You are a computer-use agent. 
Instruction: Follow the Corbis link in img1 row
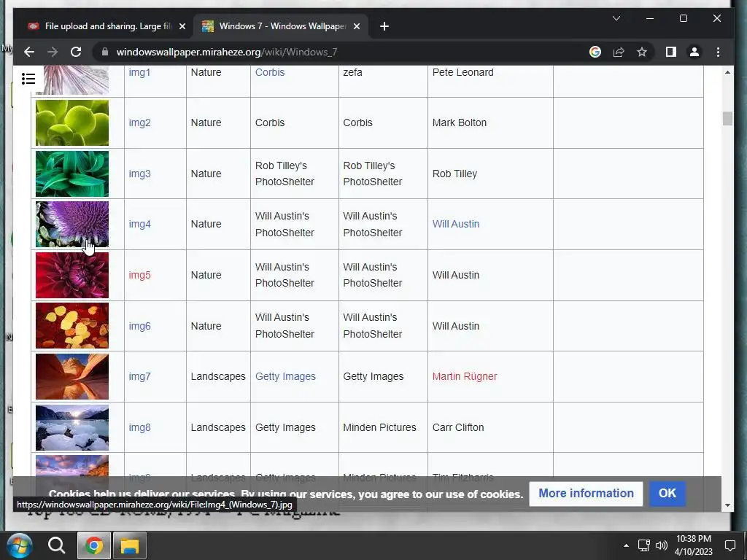tap(270, 72)
